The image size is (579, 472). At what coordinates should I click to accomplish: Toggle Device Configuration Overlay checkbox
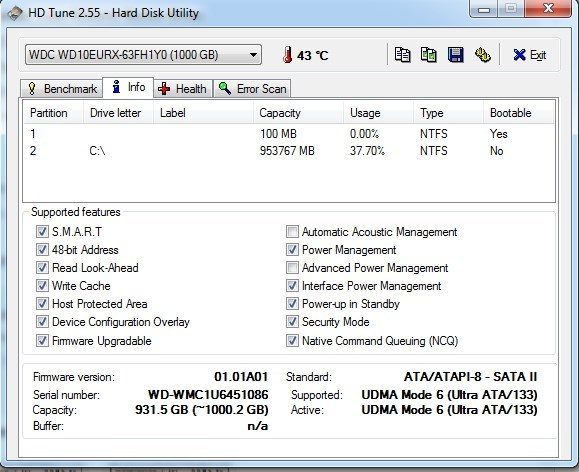(42, 322)
